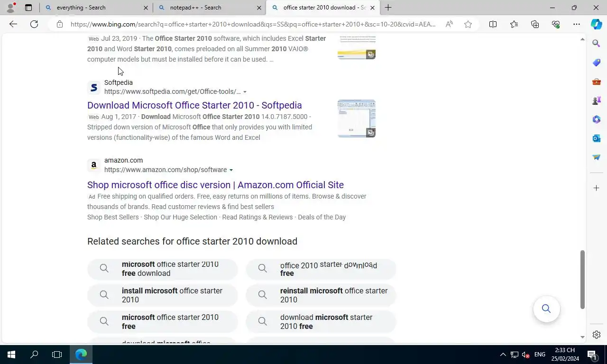This screenshot has width=607, height=364.
Task: Click the amazon.com site icon
Action: point(94,165)
